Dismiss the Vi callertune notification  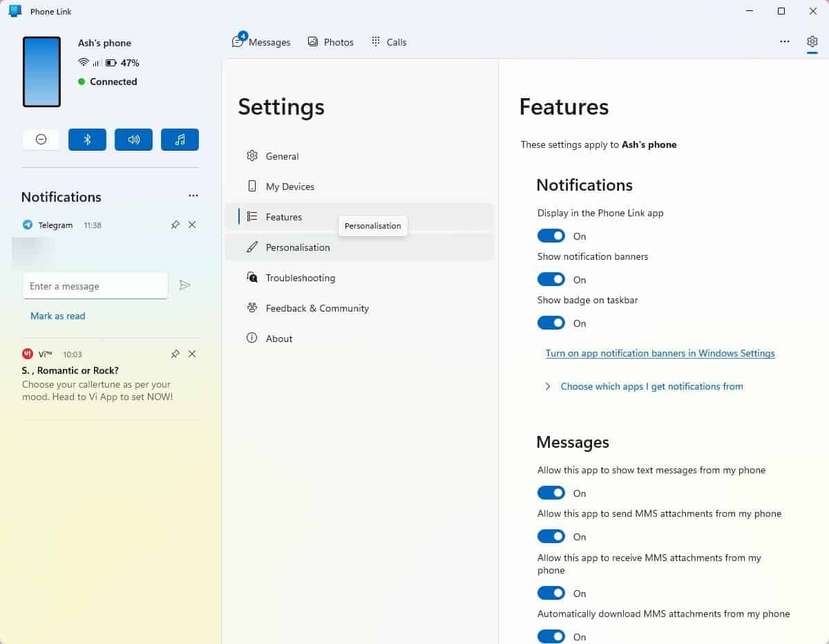point(192,354)
